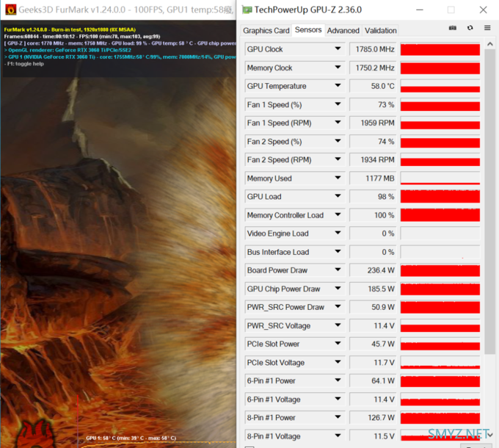Screen dimensions: 499x448
Task: Open Fan 1 Speed (%) dropdown
Action: (x=338, y=104)
